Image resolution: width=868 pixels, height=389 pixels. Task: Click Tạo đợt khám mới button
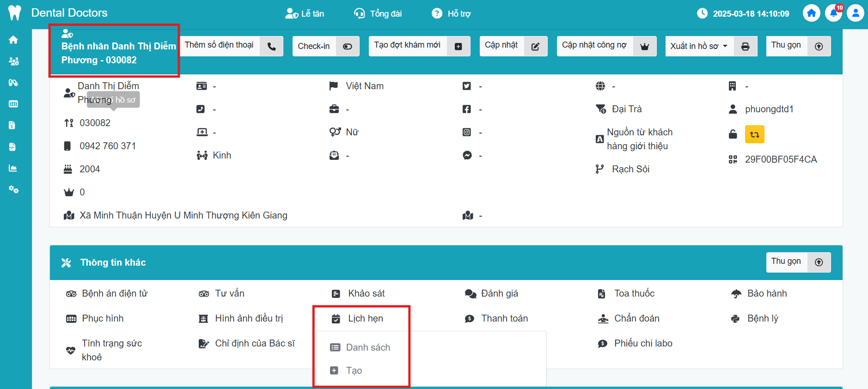(x=419, y=46)
